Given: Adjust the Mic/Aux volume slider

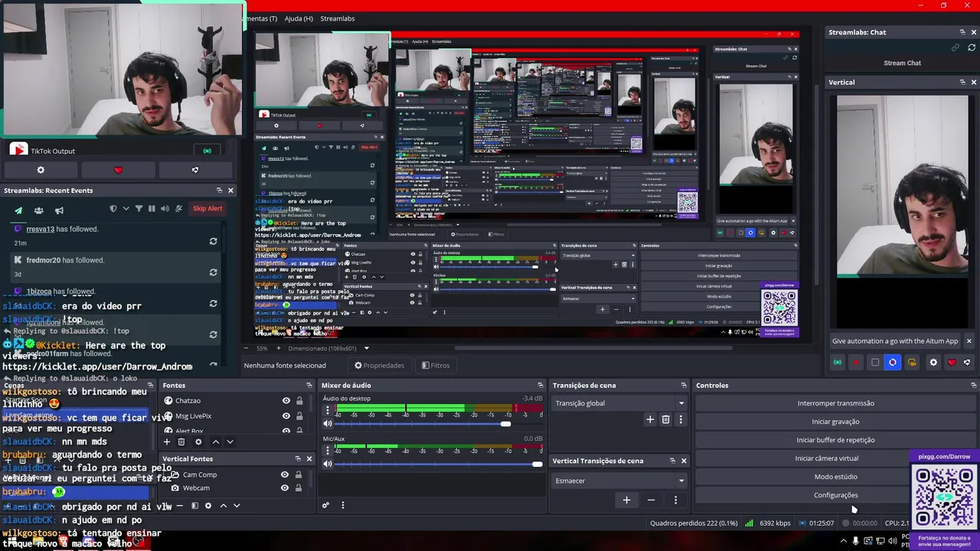Looking at the screenshot, I should (x=439, y=464).
